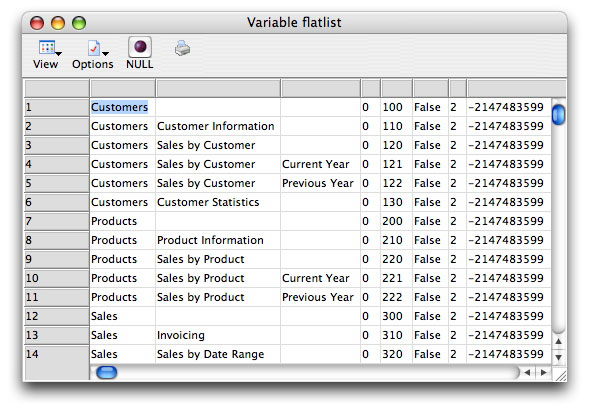
Task: Click the vertical scrollbar thumb
Action: click(x=559, y=114)
